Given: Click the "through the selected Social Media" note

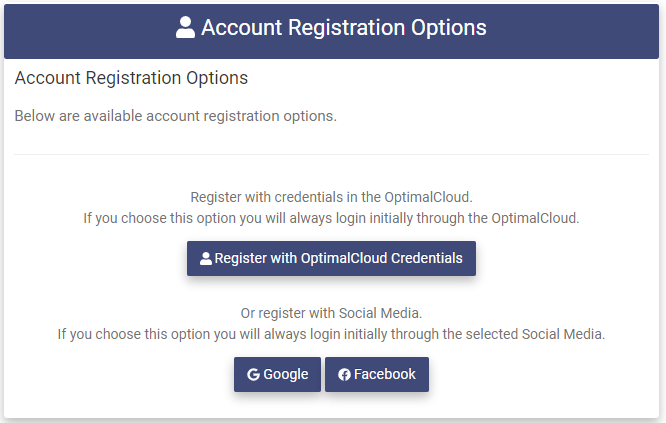Looking at the screenshot, I should pos(331,333).
